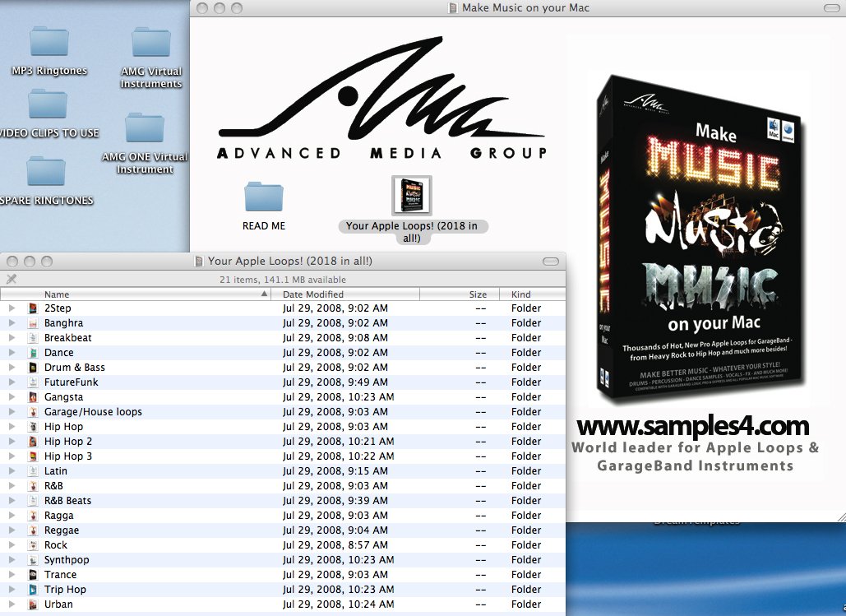Open the MP3 Ringtones desktop folder
The image size is (846, 616).
[49, 41]
